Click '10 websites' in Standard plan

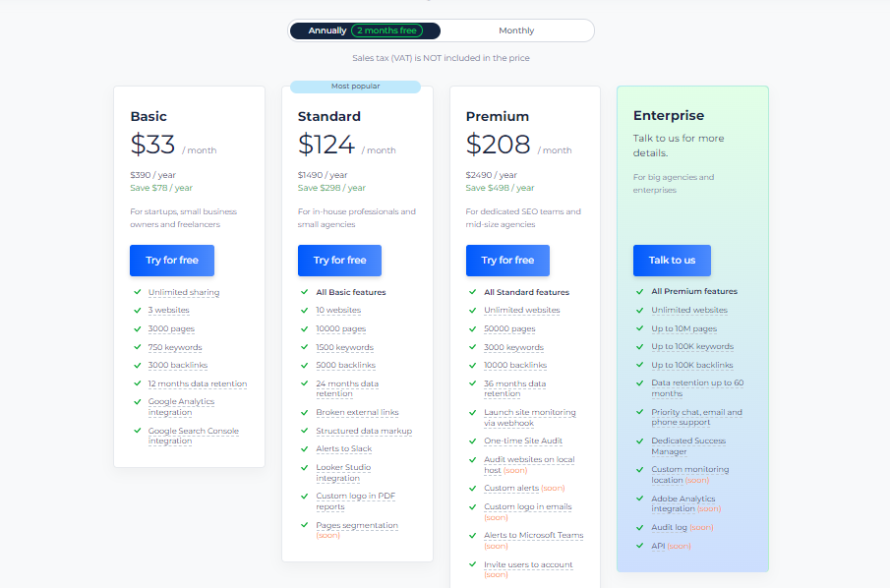[x=338, y=311]
